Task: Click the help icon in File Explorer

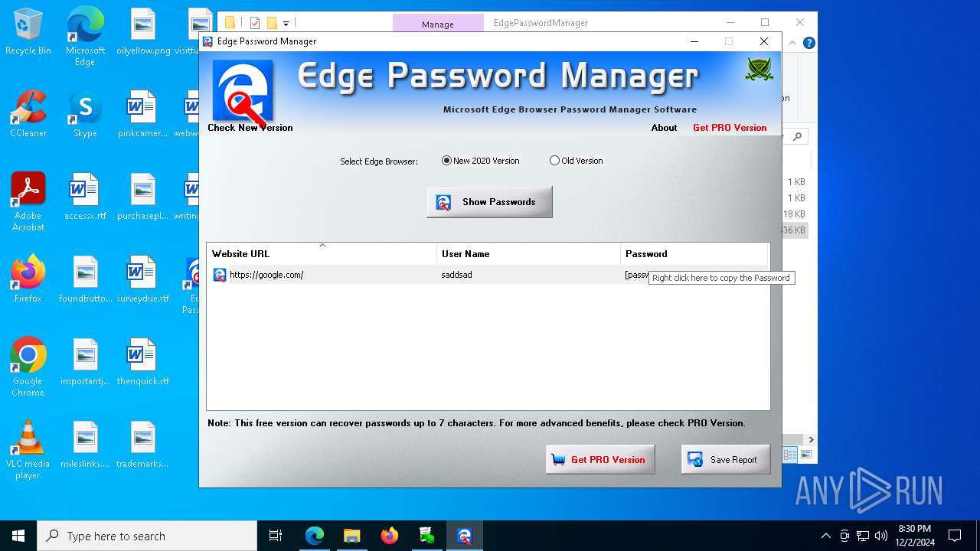Action: click(808, 44)
